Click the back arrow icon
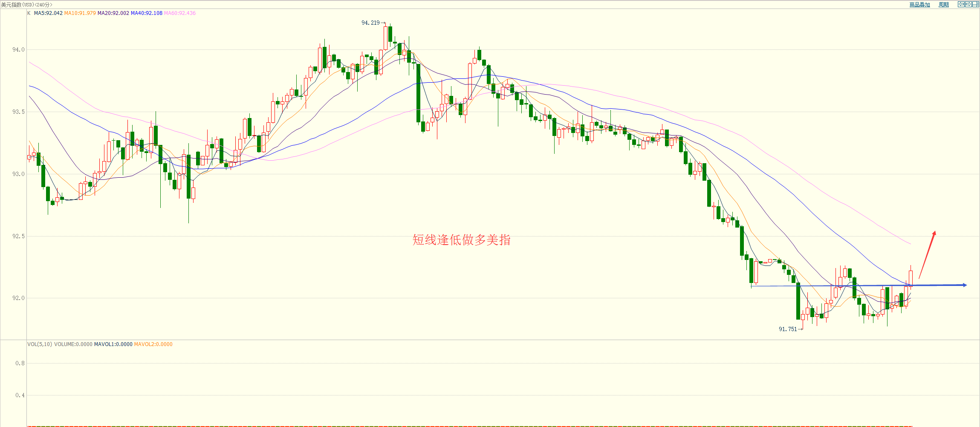Screen dimensions: 980x427 961,4
